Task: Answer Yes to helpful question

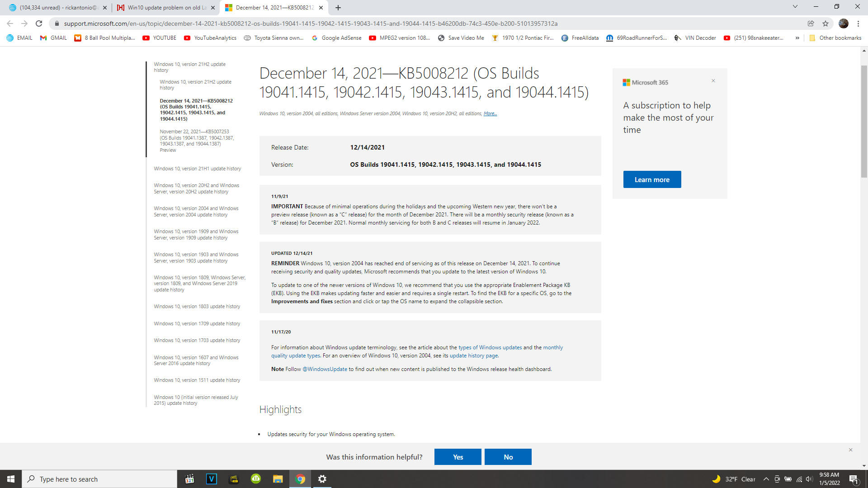Action: [458, 457]
